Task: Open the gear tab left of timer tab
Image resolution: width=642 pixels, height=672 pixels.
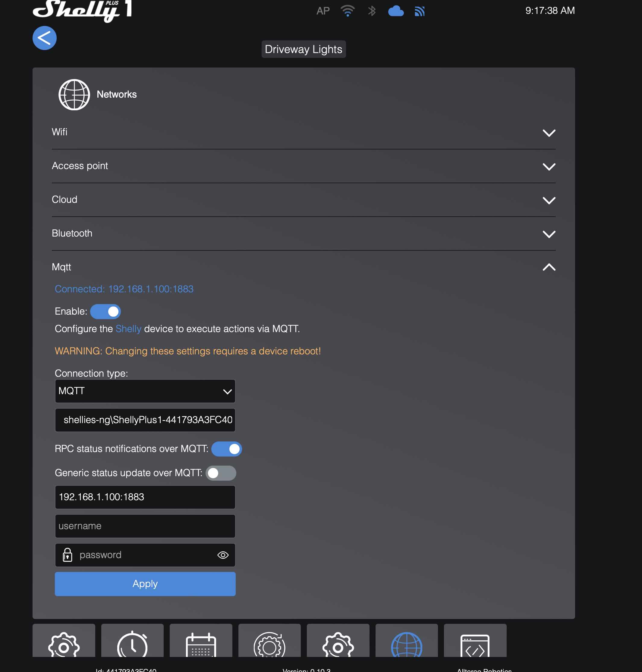Action: [x=64, y=641]
